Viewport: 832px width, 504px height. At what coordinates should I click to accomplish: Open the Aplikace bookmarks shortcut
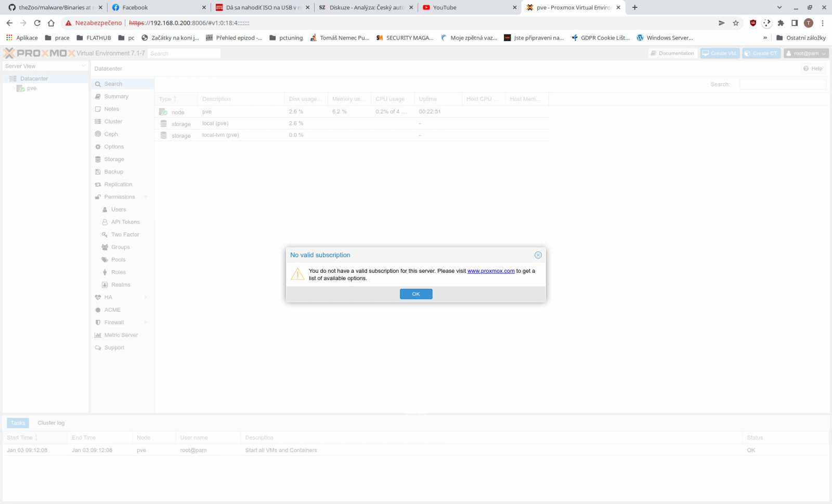pyautogui.click(x=22, y=38)
